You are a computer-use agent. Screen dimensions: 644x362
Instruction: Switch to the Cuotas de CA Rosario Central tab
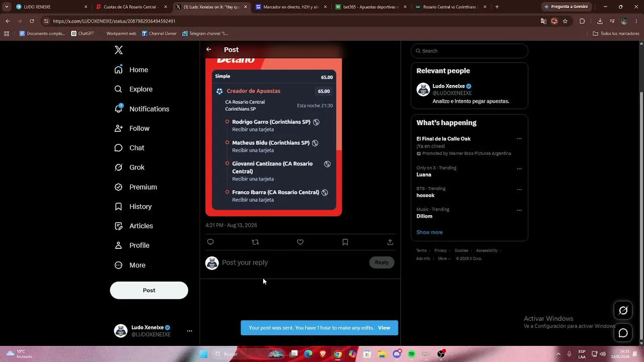click(132, 7)
